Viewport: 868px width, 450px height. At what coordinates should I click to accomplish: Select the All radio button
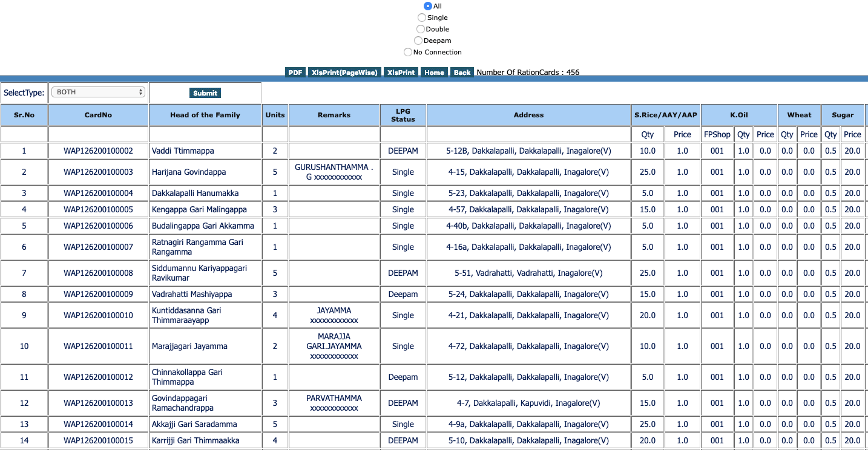428,6
